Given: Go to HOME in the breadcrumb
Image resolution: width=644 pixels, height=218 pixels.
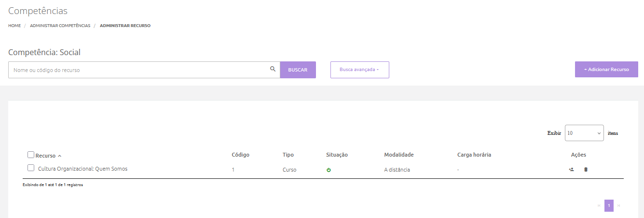Looking at the screenshot, I should [x=14, y=26].
